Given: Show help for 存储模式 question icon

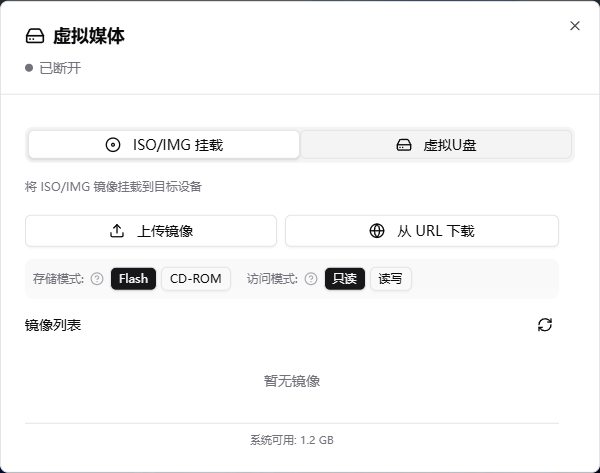Looking at the screenshot, I should [x=97, y=279].
